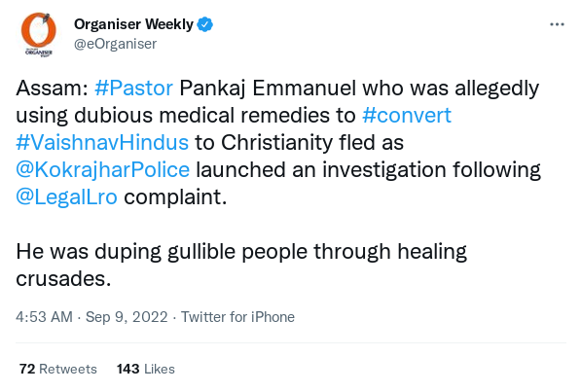Click the Organiser Weekly display name
Image resolution: width=582 pixels, height=392 pixels.
click(133, 24)
